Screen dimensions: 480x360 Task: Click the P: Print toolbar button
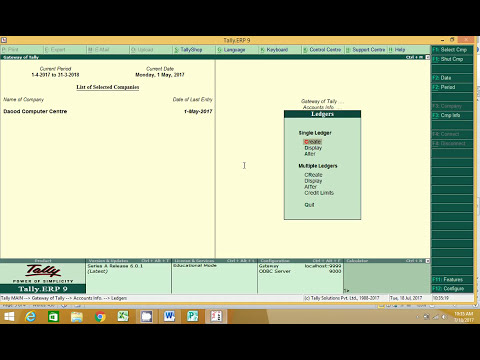click(x=22, y=50)
